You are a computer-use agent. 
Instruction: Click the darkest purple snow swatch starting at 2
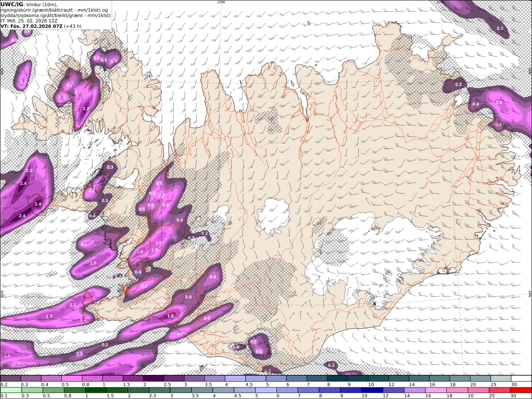[x=153, y=378]
